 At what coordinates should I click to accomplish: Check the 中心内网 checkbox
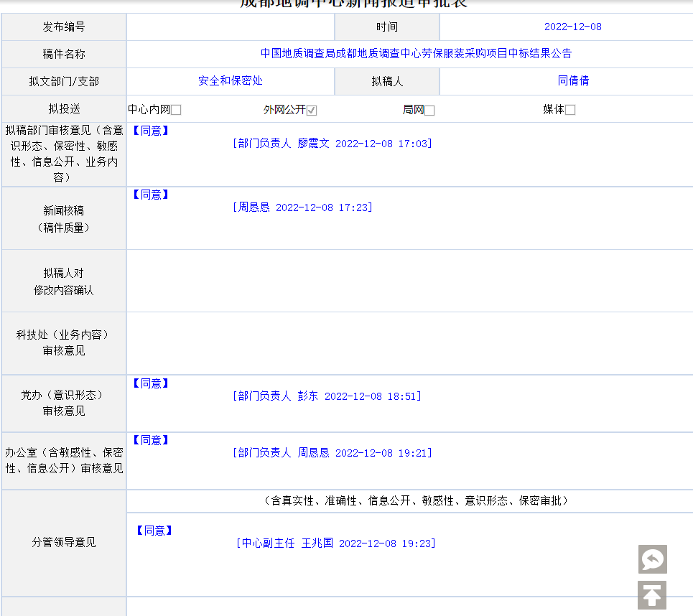click(176, 111)
